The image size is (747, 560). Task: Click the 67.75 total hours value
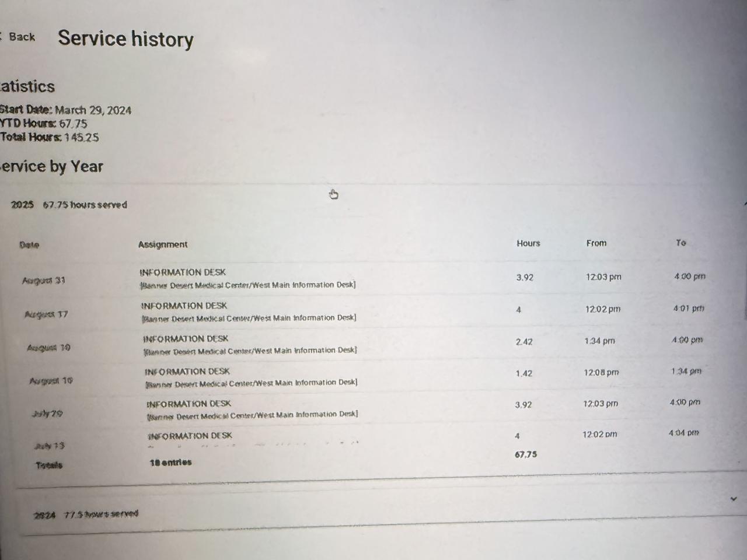point(526,454)
